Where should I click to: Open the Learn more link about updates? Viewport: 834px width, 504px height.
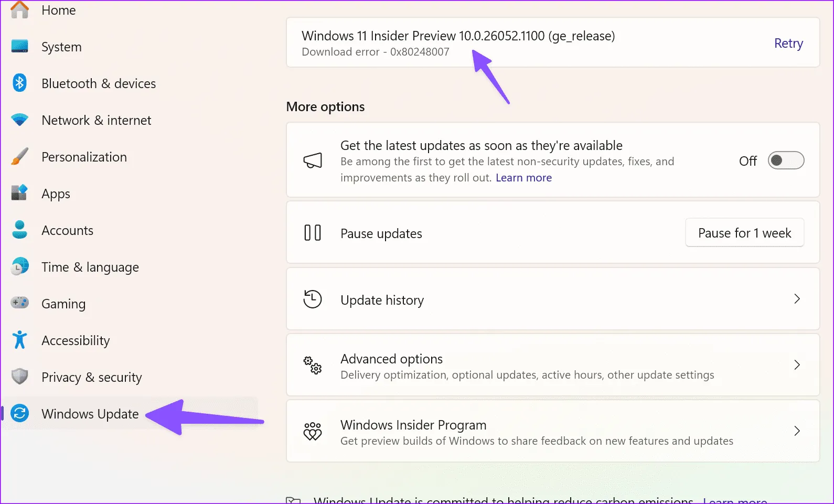[523, 178]
